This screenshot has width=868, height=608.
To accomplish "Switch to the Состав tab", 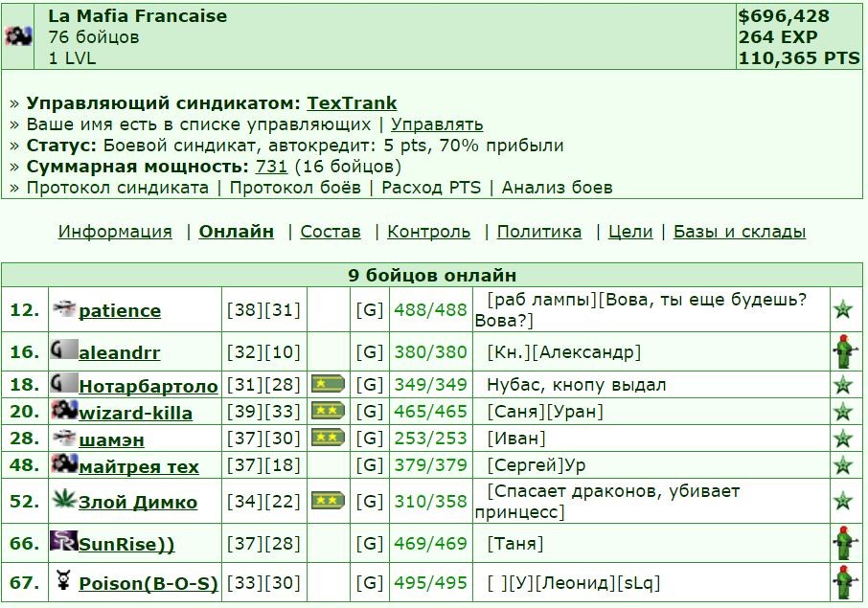I will (331, 232).
